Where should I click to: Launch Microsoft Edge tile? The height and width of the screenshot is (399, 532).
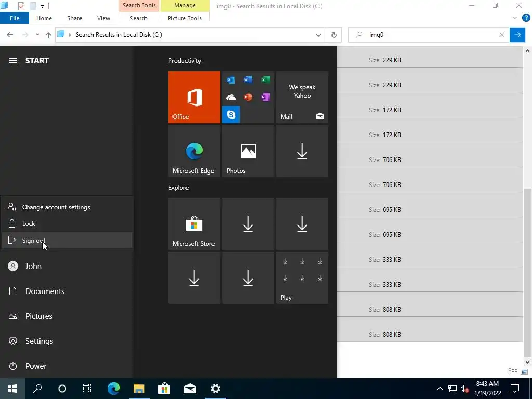coord(194,151)
